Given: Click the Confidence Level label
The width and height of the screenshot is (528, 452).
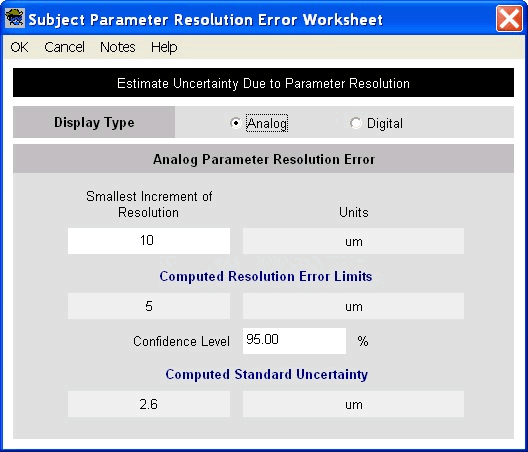Looking at the screenshot, I should [181, 341].
